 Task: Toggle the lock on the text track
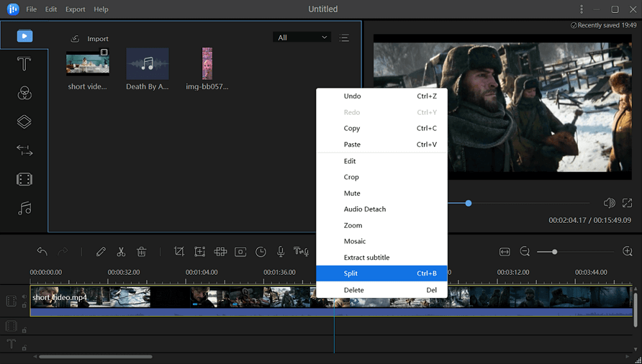24,348
